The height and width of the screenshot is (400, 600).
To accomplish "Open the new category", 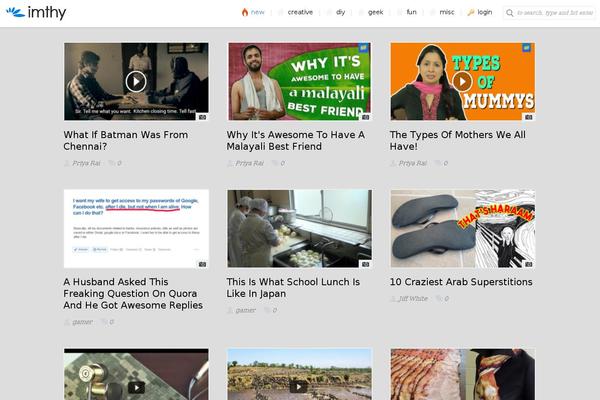I will click(258, 12).
